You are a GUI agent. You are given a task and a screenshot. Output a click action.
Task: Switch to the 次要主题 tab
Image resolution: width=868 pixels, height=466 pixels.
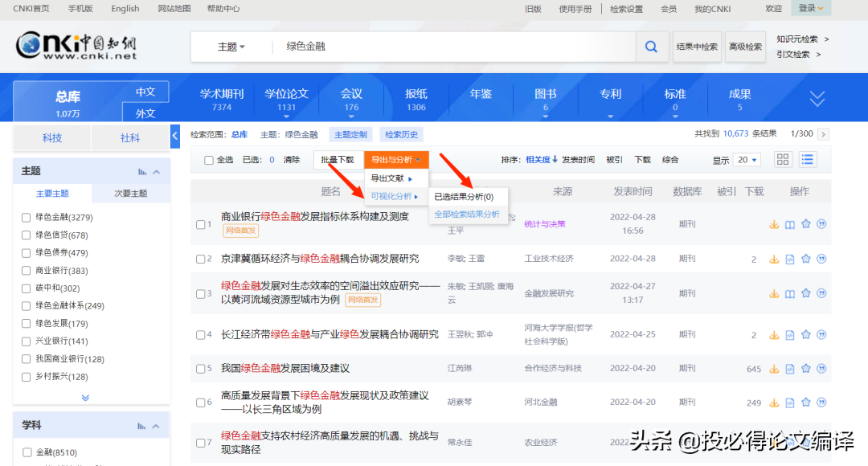[x=133, y=193]
